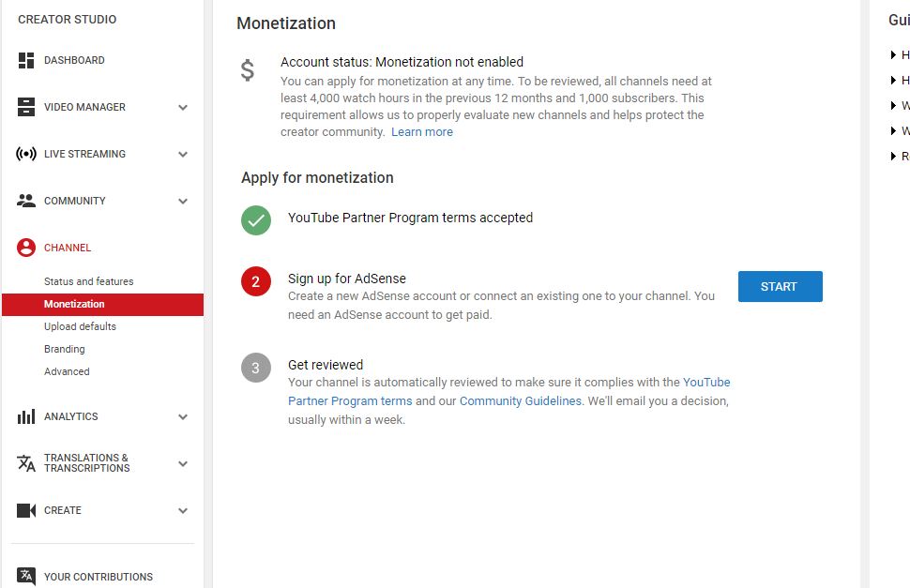
Task: Open the Community Guidelines link
Action: coord(521,400)
